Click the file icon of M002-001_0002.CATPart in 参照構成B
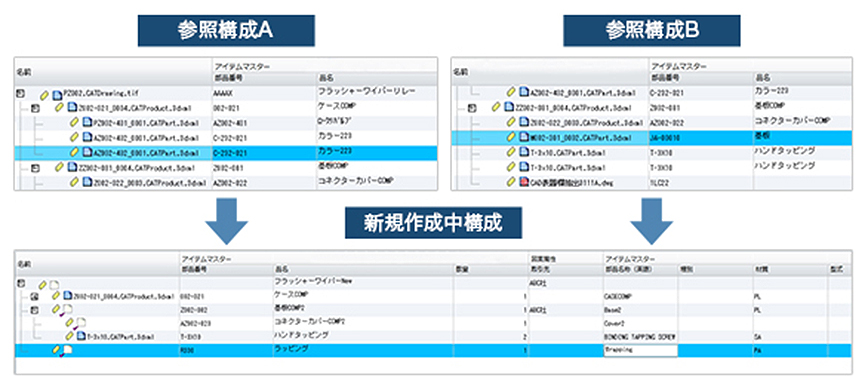 coord(524,137)
